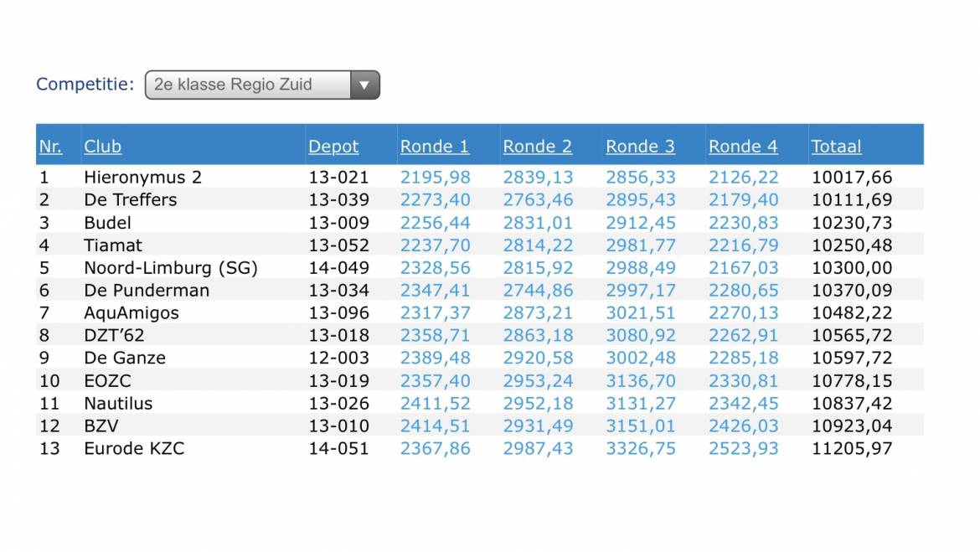Open De Punderman Ronde 4 score 2280,65

[744, 291]
